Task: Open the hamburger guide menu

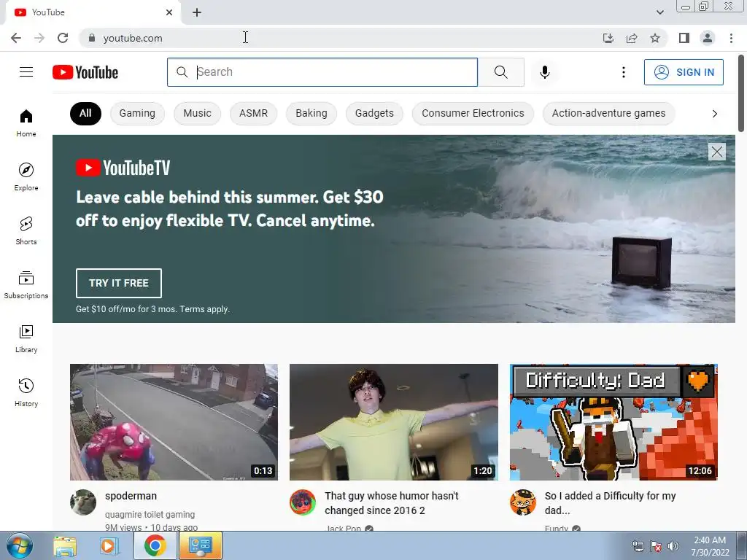Action: [26, 72]
